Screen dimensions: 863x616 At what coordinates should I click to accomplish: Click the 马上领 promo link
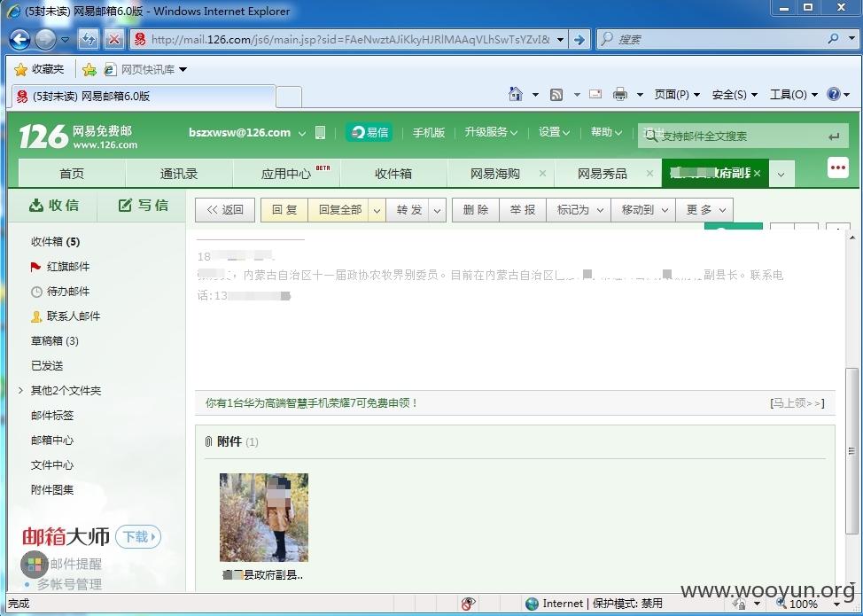click(797, 403)
